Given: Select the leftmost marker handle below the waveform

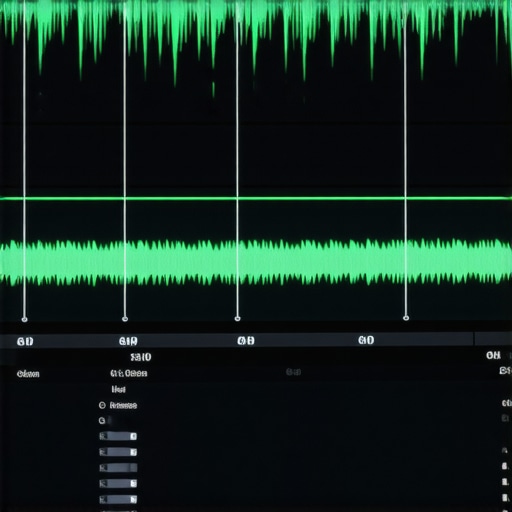Looking at the screenshot, I should click(x=24, y=319).
